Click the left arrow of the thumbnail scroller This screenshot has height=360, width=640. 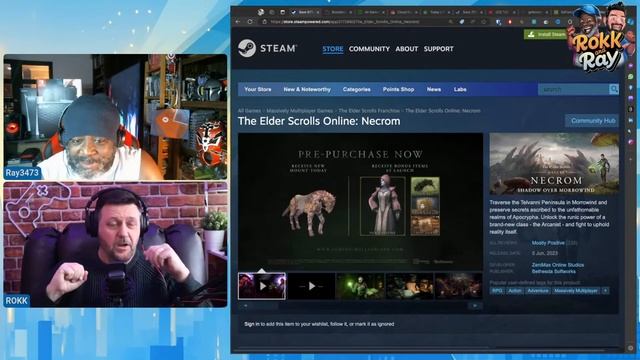tap(245, 306)
